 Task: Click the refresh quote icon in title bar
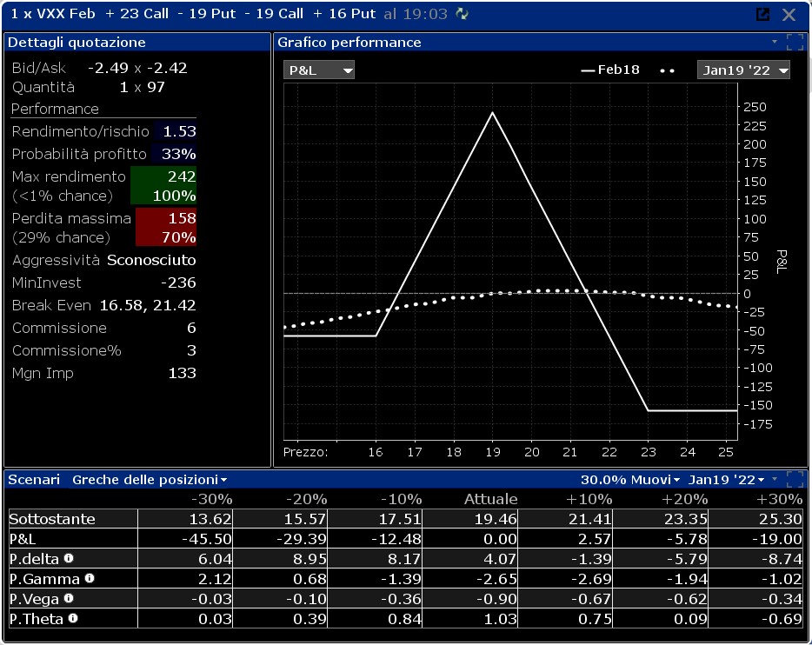click(x=462, y=14)
